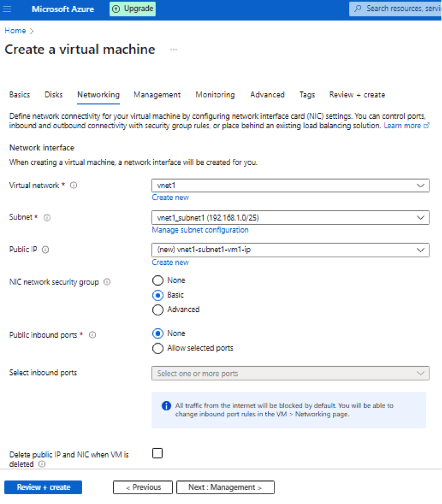
Task: Open the Management tab
Action: coord(157,95)
